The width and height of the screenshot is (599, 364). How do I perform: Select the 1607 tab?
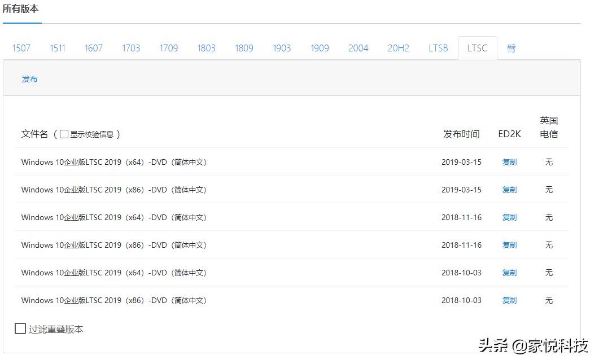(94, 48)
